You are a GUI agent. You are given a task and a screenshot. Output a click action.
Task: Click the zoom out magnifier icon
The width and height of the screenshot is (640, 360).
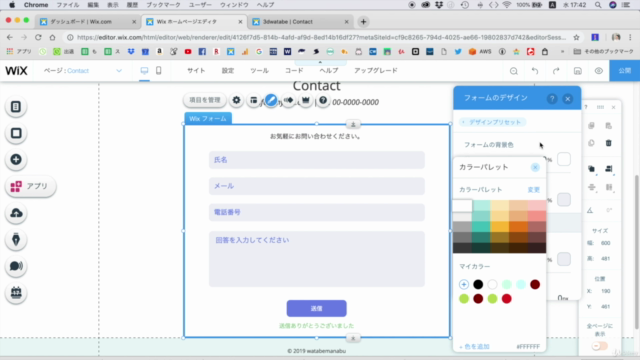point(514,71)
